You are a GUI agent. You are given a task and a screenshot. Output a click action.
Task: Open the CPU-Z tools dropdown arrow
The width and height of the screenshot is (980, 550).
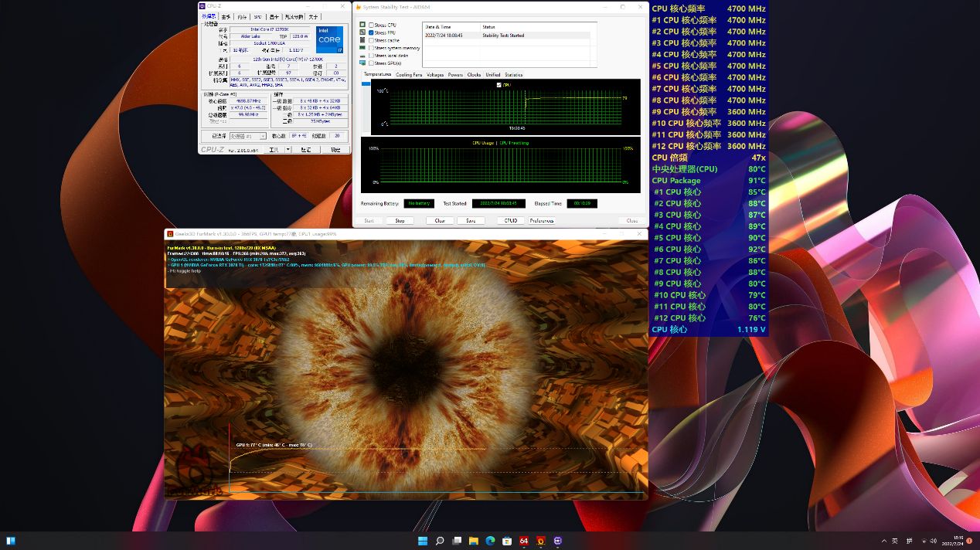(x=288, y=150)
